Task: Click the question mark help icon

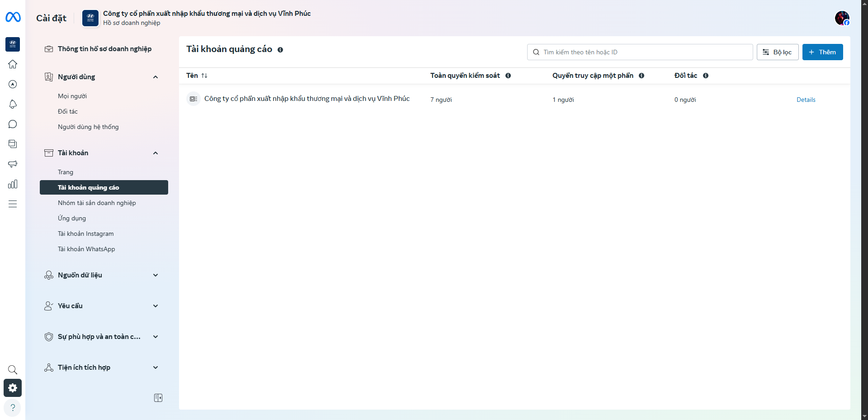Action: click(x=13, y=407)
